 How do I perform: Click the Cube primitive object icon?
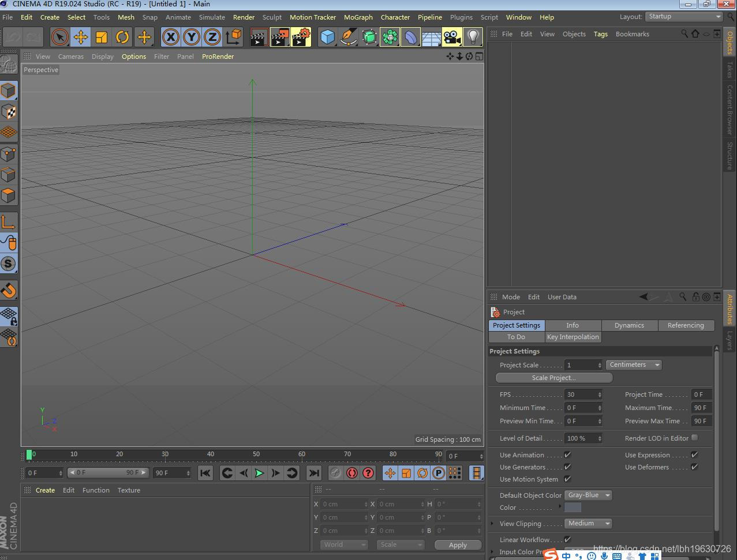pos(327,37)
